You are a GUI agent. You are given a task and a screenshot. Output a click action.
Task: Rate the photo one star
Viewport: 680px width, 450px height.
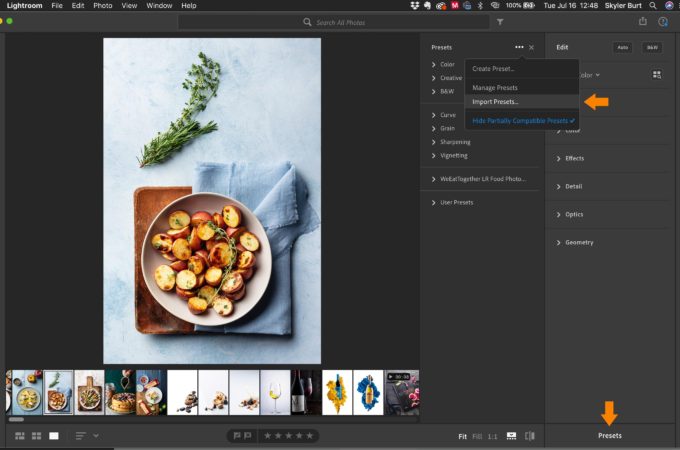click(x=268, y=436)
